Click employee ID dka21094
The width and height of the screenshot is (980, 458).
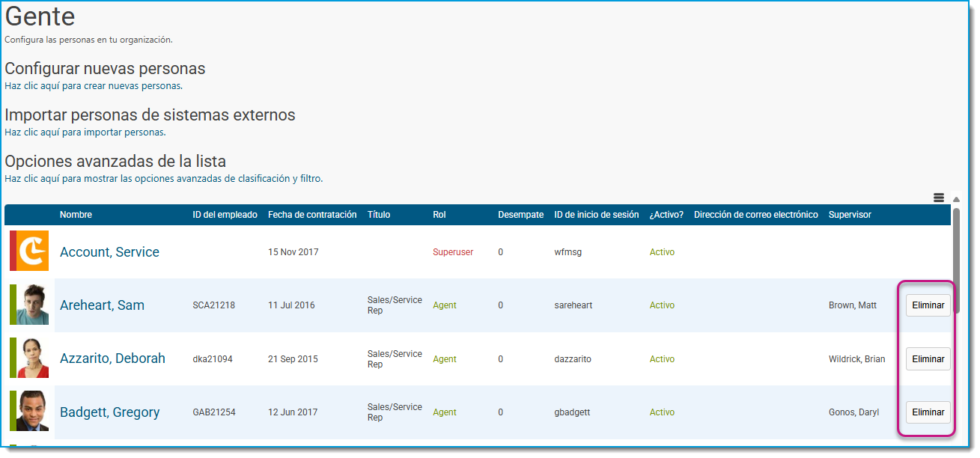click(213, 359)
